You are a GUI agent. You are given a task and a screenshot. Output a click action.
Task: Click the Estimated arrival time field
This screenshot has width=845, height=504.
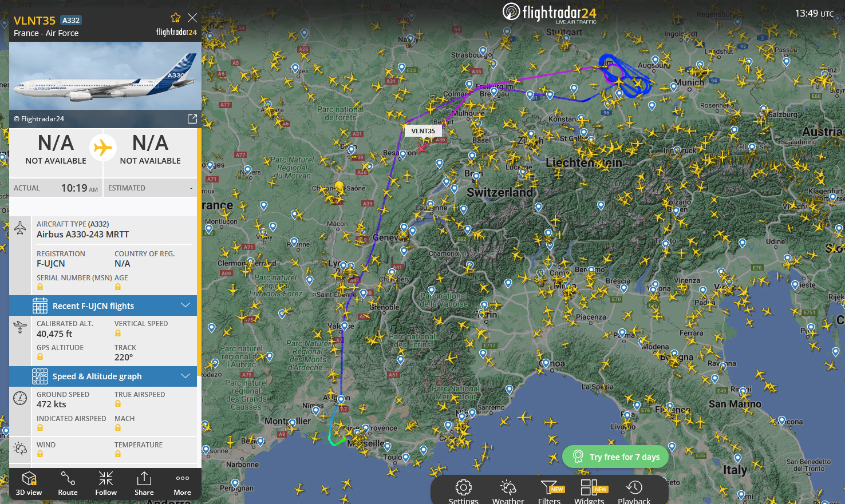pos(150,188)
